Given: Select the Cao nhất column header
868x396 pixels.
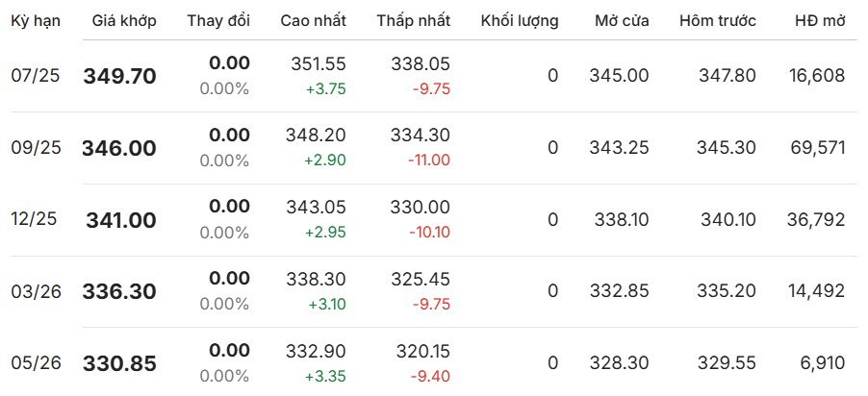Looking at the screenshot, I should (314, 21).
